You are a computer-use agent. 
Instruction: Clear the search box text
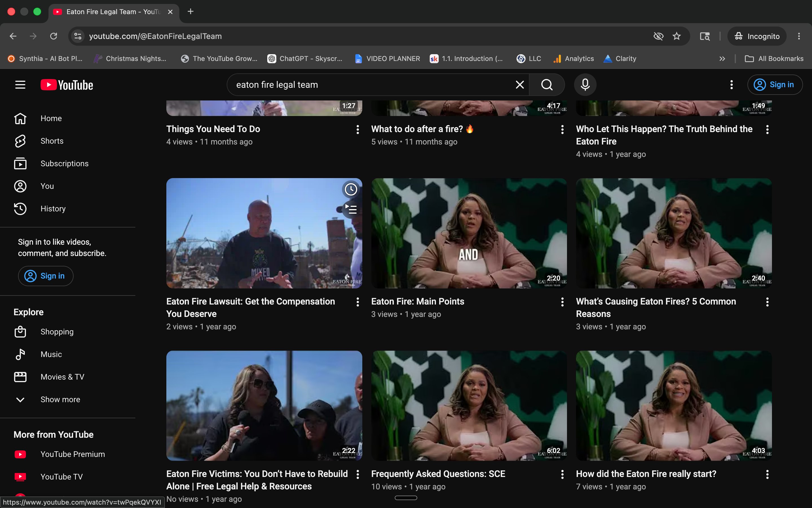click(x=519, y=85)
